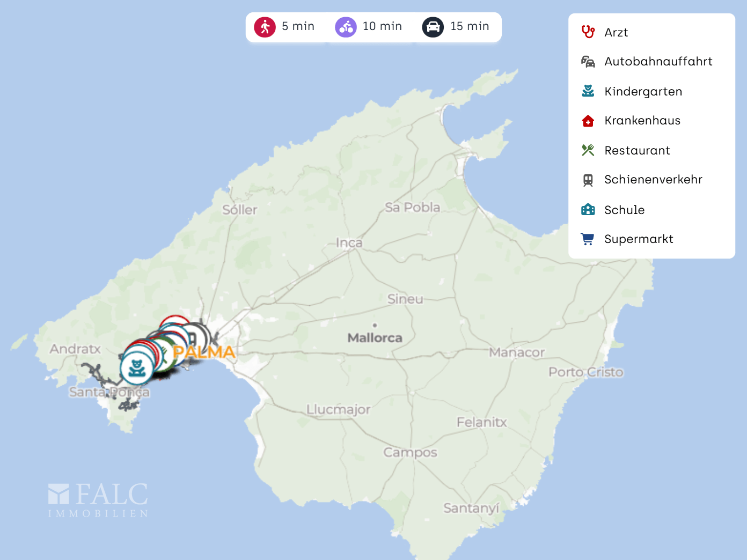Click the Supermarkt legend label
Image resolution: width=747 pixels, height=560 pixels.
coord(638,239)
